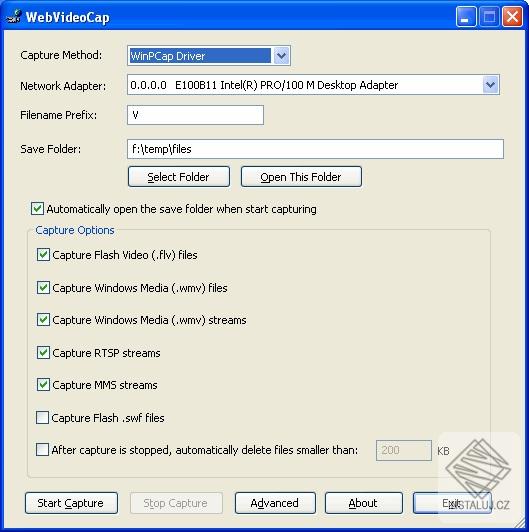Click the About button
The image size is (529, 532).
click(364, 503)
